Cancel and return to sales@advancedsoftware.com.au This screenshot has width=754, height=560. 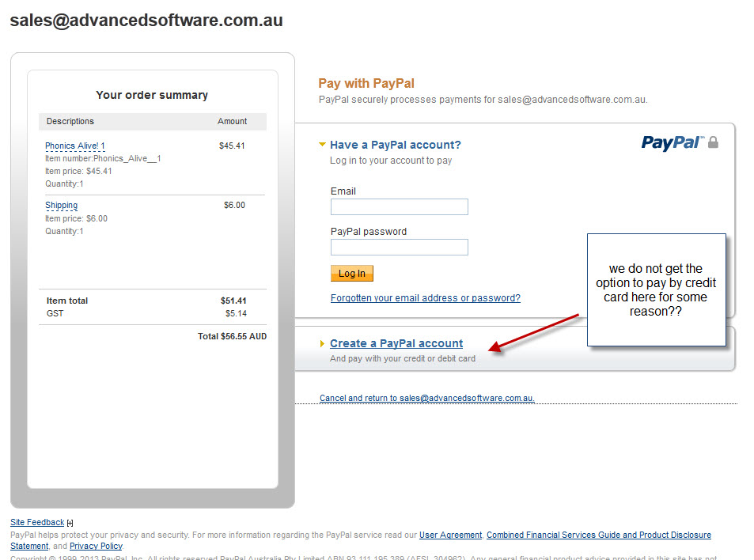pos(426,398)
